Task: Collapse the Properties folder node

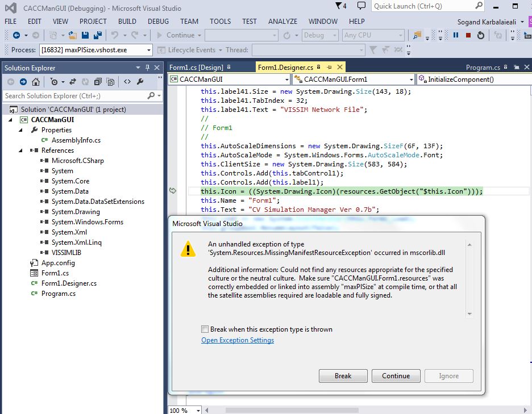Action: (20, 130)
